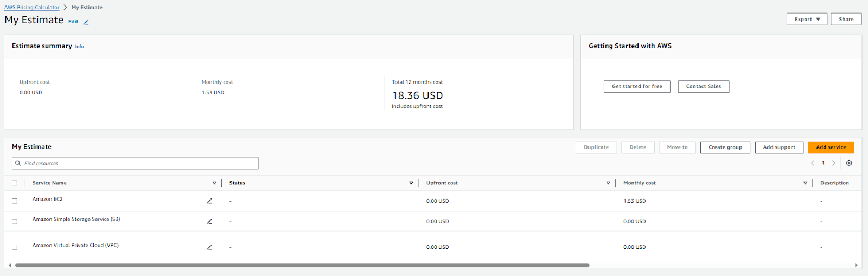This screenshot has width=868, height=276.
Task: Click the Delete button
Action: point(638,147)
